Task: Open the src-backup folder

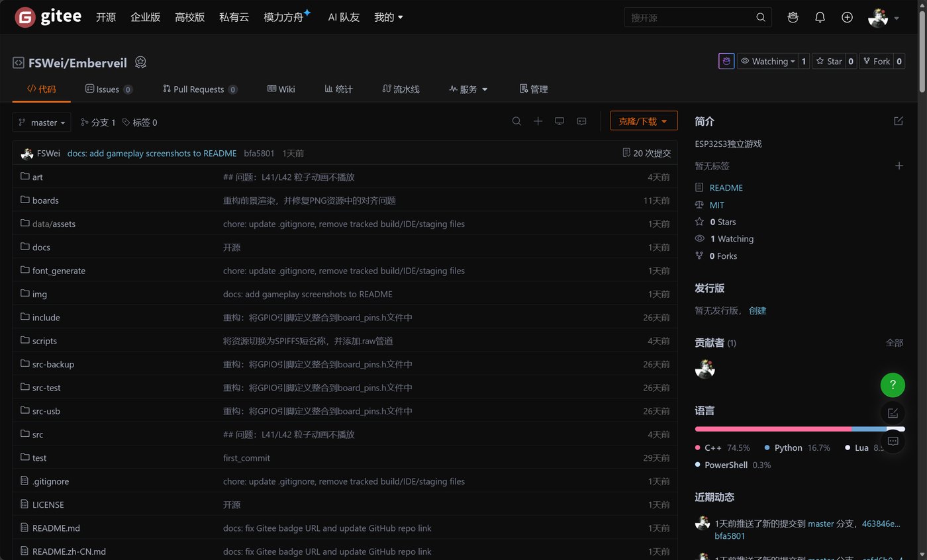Action: coord(53,364)
